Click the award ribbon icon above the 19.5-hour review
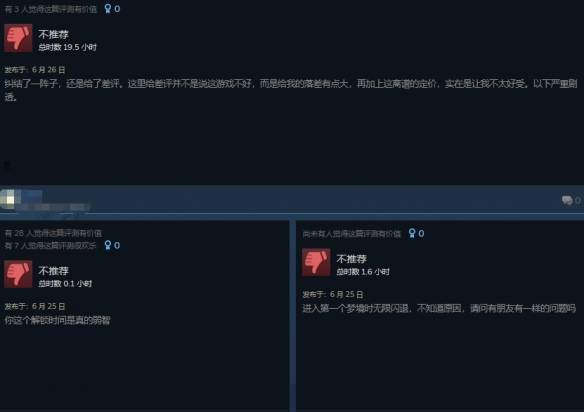Screen dimensions: 584x412 point(108,9)
